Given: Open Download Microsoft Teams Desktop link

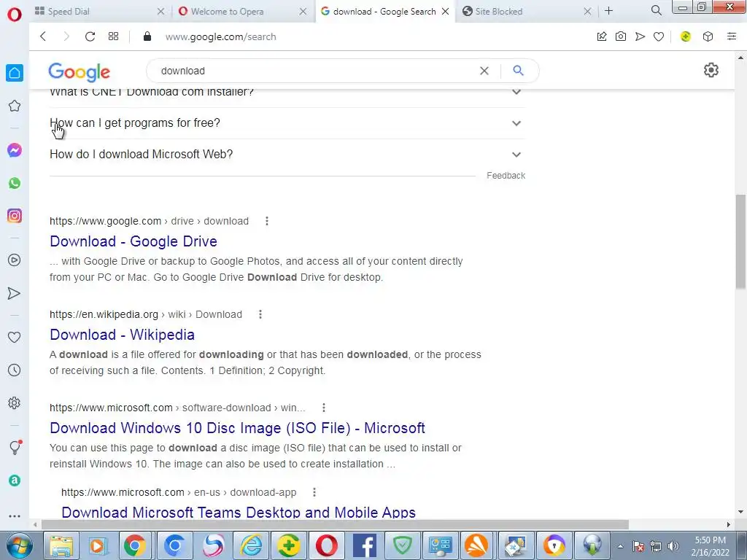Looking at the screenshot, I should (239, 512).
